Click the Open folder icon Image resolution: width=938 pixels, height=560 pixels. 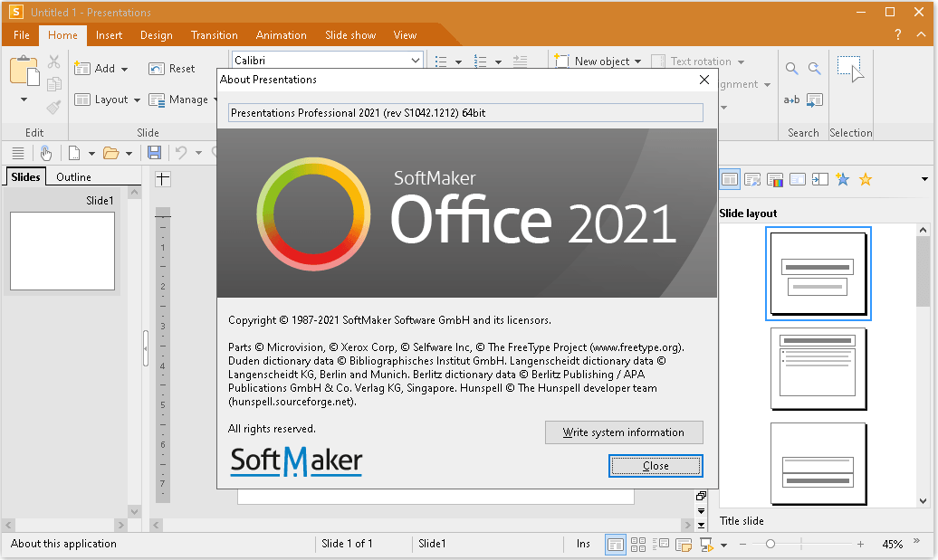(x=110, y=153)
